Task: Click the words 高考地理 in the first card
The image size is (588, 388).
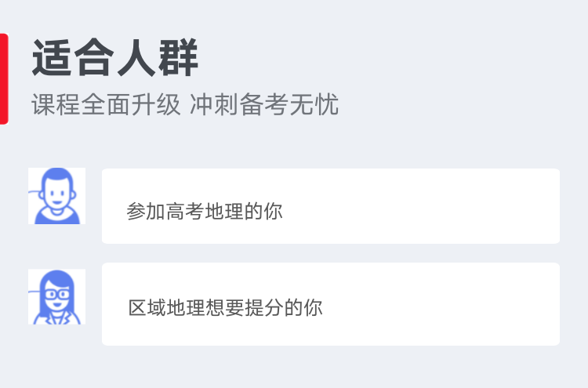Action: [204, 212]
